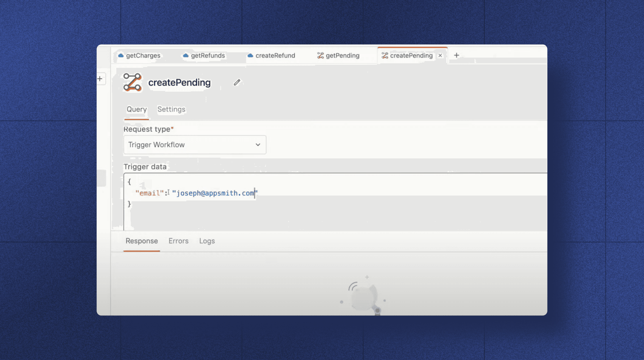Click the cloud icon on the getCharges tab
The image size is (644, 360).
click(x=121, y=55)
